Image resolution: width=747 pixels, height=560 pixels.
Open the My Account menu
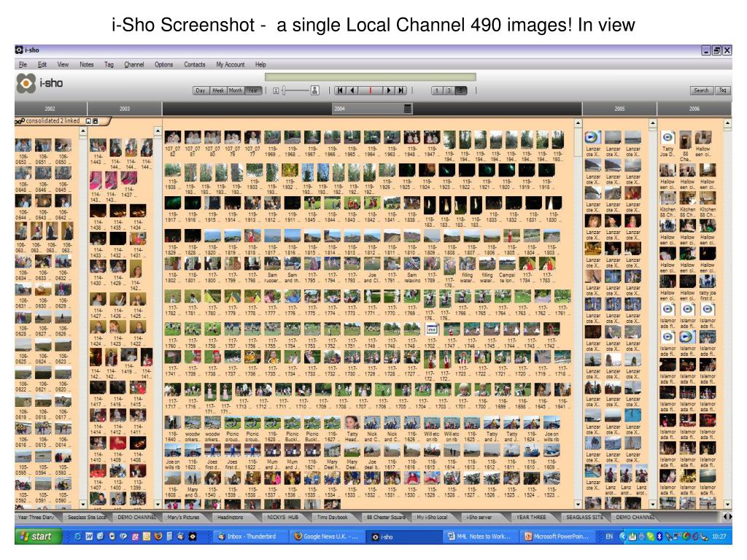230,64
